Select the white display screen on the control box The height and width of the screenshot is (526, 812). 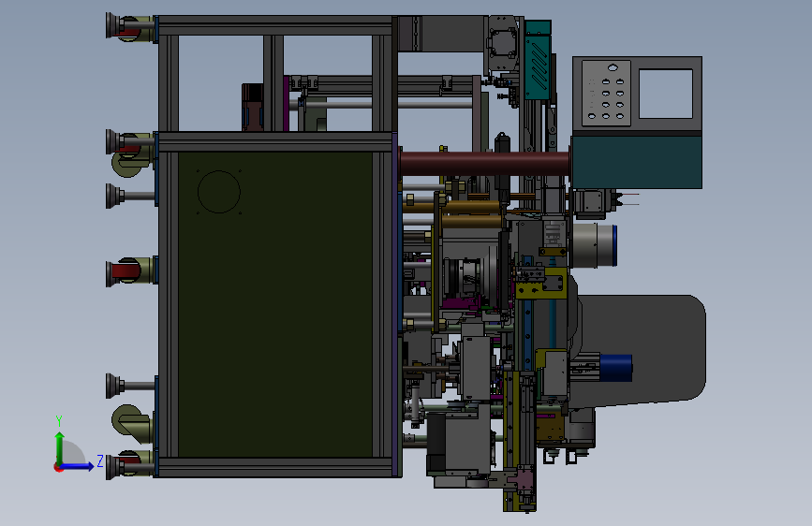(666, 95)
